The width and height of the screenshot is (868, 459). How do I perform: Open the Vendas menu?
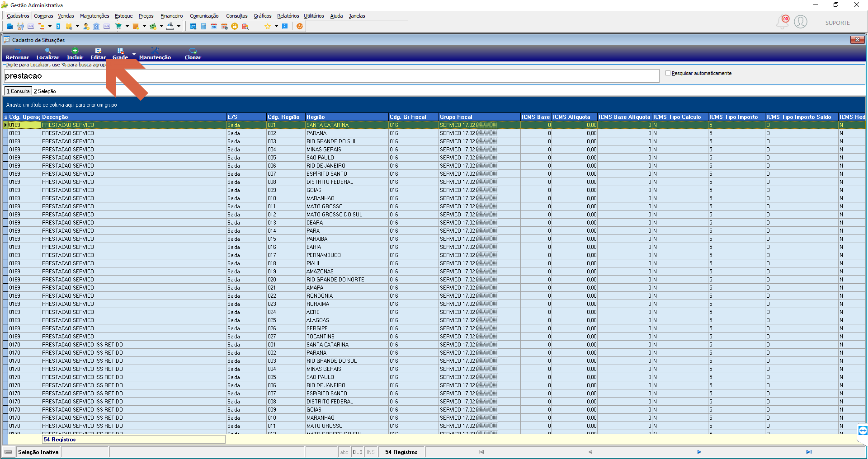point(66,16)
